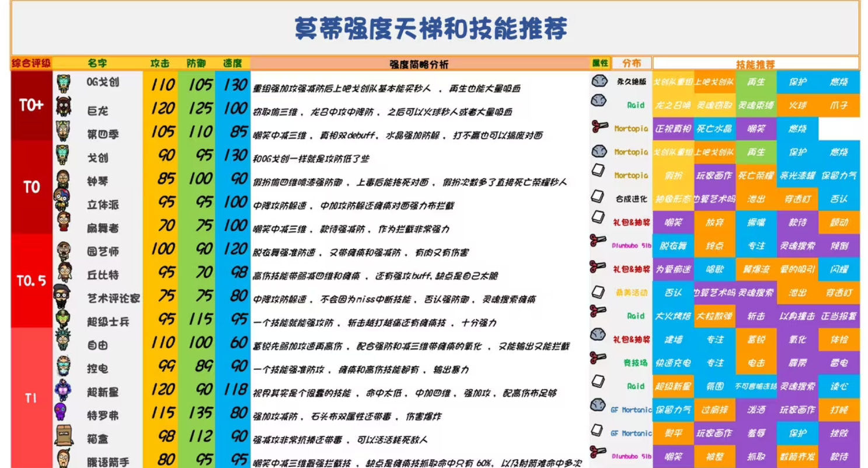Image resolution: width=868 pixels, height=468 pixels.
Task: Click the rock attribute icon in 特罗弗 row
Action: tap(599, 404)
